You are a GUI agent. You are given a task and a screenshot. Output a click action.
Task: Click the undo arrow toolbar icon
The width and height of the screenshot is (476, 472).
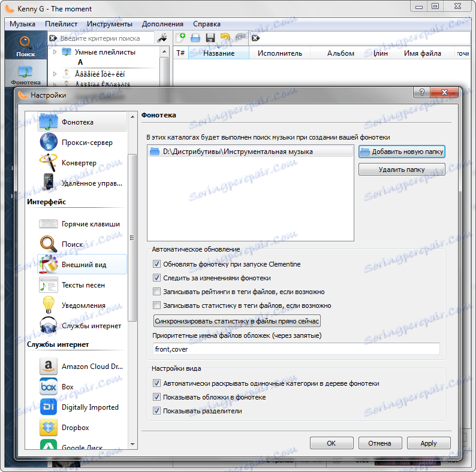coord(225,38)
